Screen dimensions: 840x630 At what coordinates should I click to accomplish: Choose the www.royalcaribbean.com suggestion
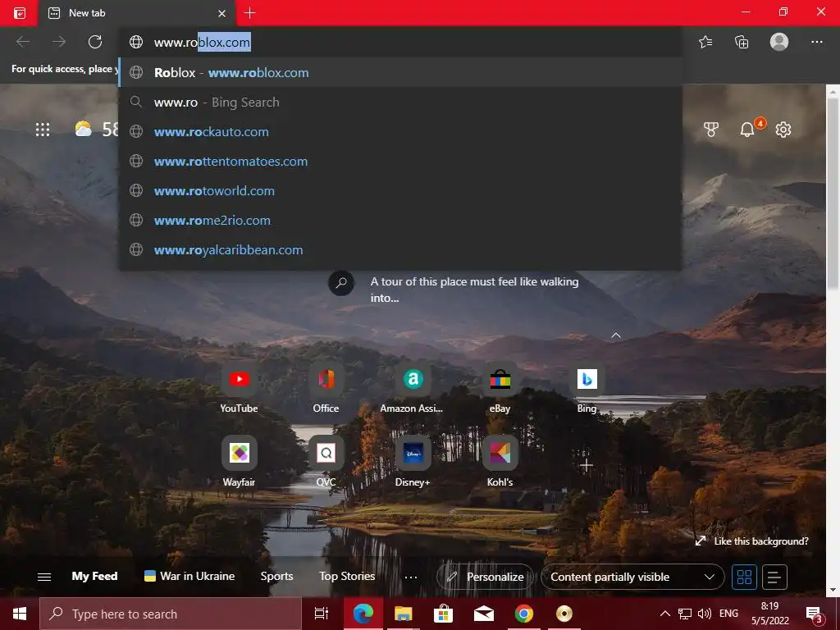(400, 249)
